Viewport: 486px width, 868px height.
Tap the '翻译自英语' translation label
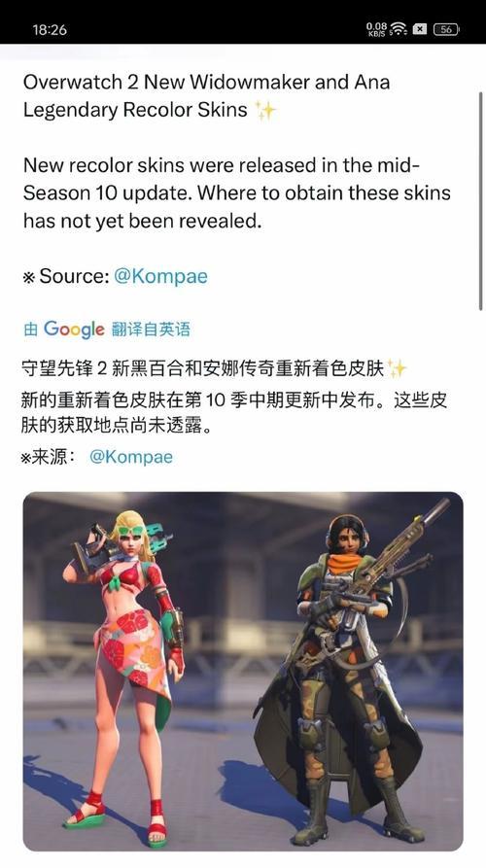151,330
